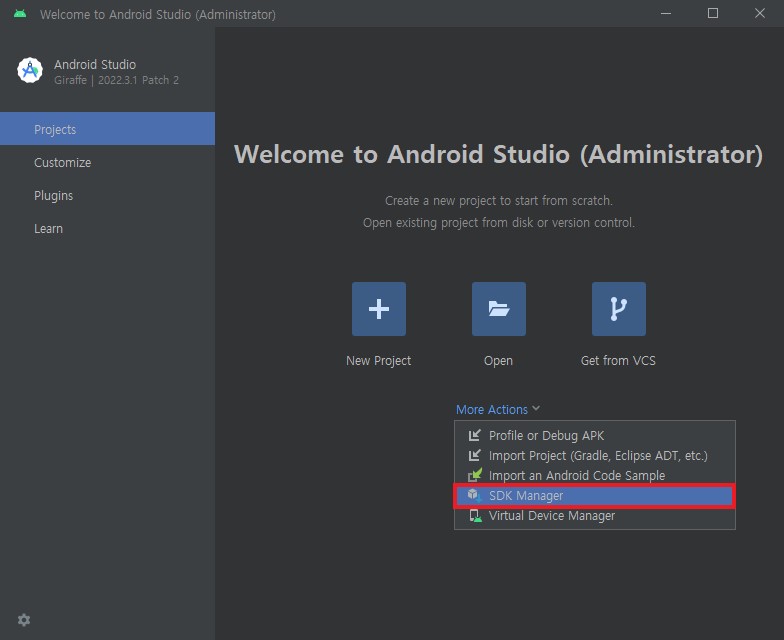Click the Giraffe 2022.3.1 Patch 2 version text

point(116,80)
